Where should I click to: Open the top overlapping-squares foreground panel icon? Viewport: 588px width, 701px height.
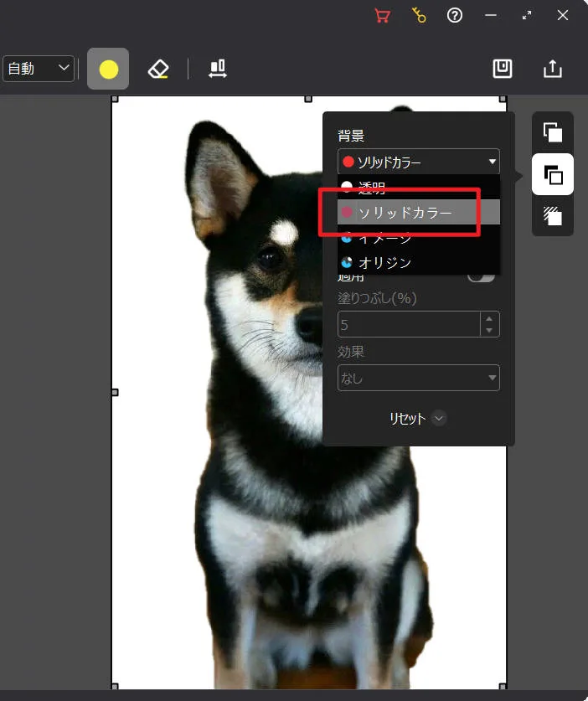point(553,132)
